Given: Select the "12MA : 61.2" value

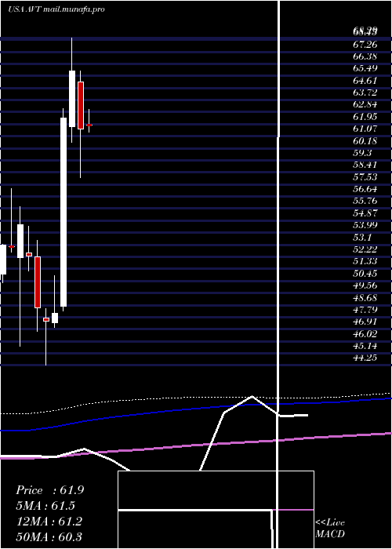Looking at the screenshot, I should tap(49, 521).
